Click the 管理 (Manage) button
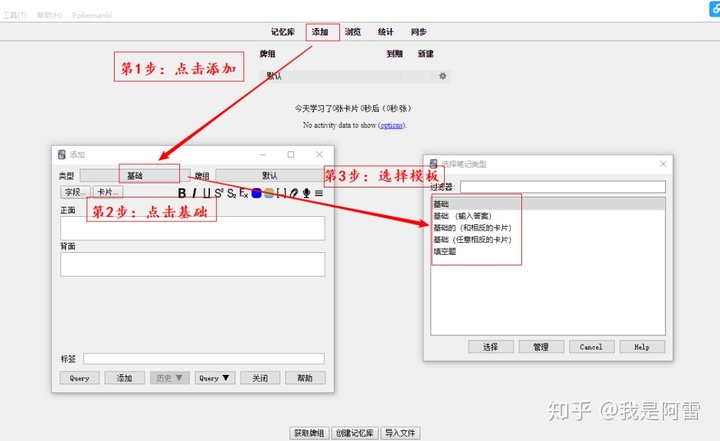 point(541,347)
